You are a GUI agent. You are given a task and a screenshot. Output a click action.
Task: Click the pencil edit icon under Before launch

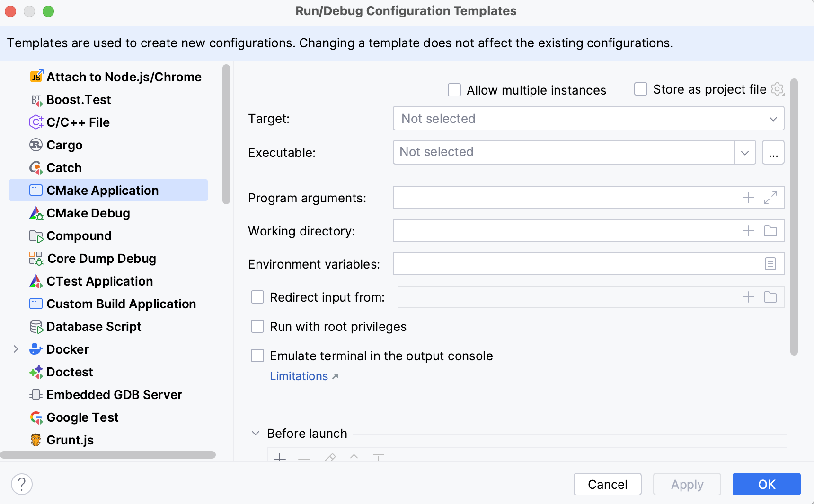(329, 459)
